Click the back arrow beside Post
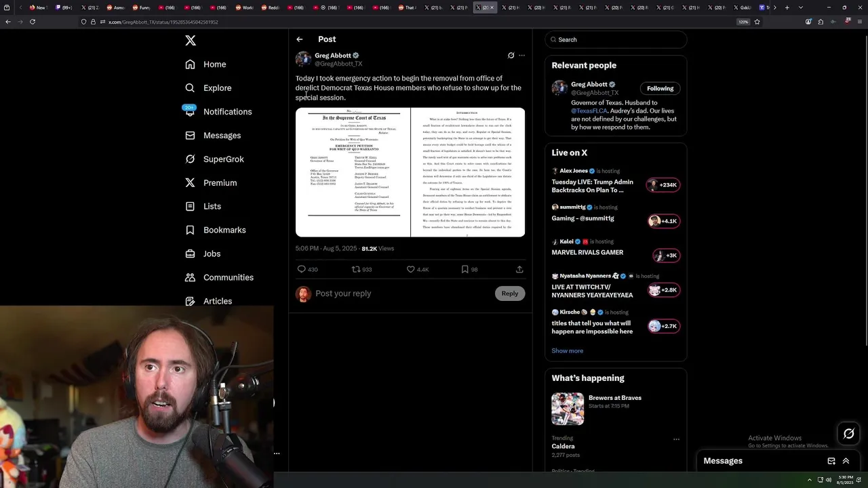 (x=299, y=39)
